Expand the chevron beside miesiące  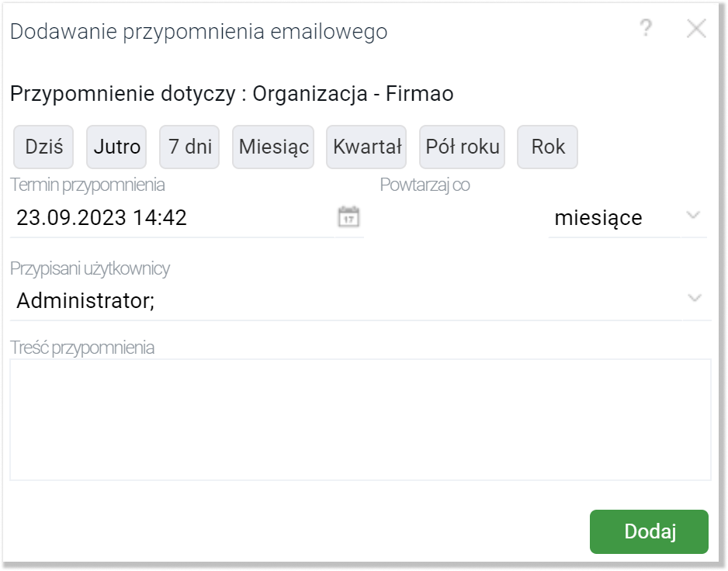(x=694, y=216)
